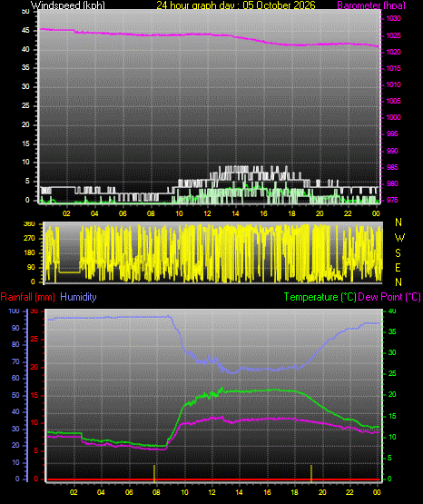Click the 270 wind direction axis label

30,239
